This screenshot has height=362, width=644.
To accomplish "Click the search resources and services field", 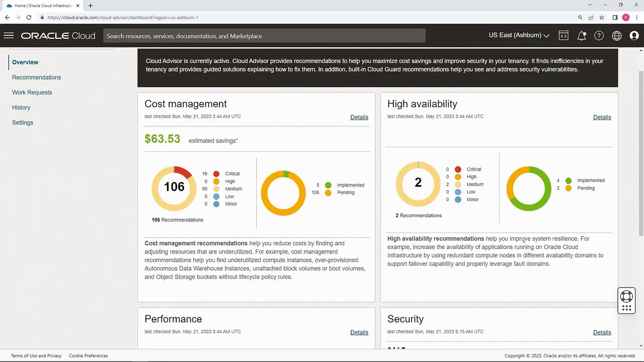I will [x=264, y=36].
